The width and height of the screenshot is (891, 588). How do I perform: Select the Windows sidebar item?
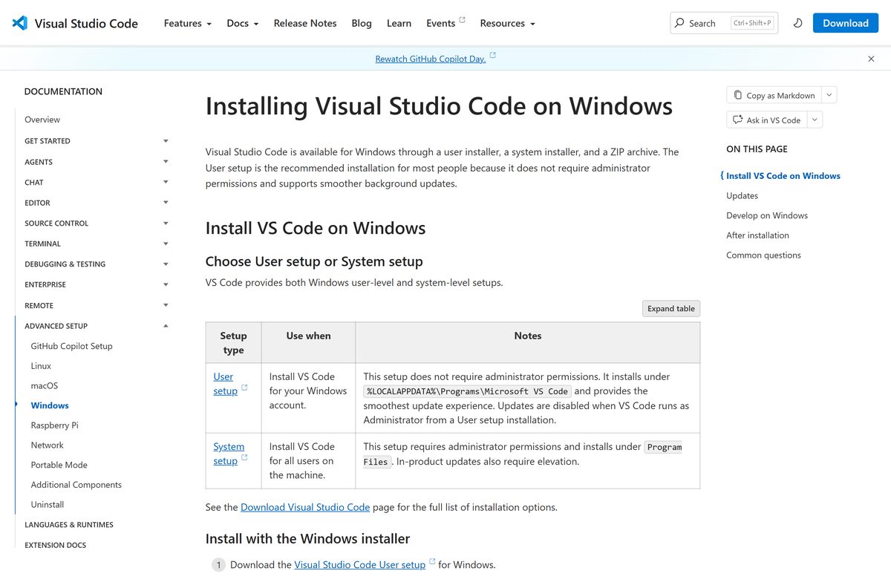[50, 405]
